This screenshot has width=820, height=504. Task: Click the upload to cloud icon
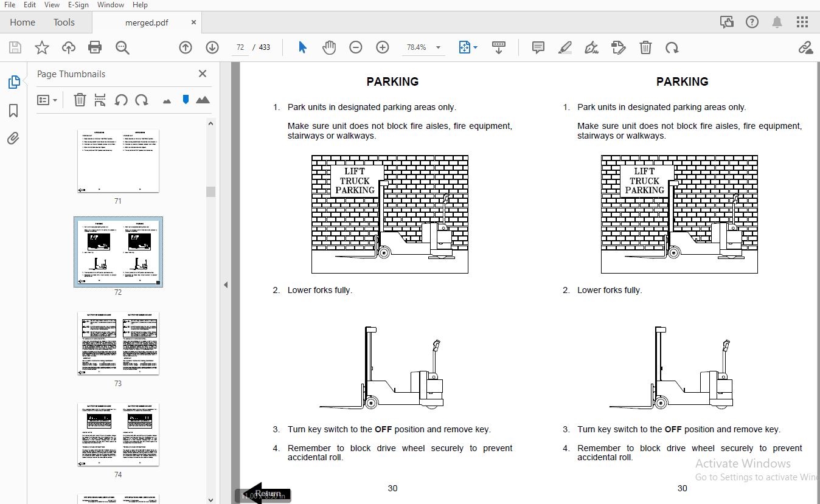(x=69, y=47)
